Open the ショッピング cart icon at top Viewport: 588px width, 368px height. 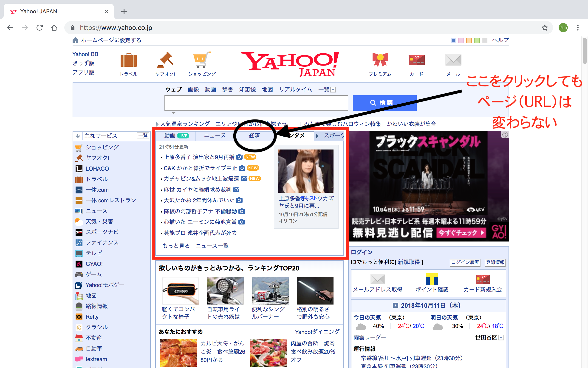[x=202, y=60]
